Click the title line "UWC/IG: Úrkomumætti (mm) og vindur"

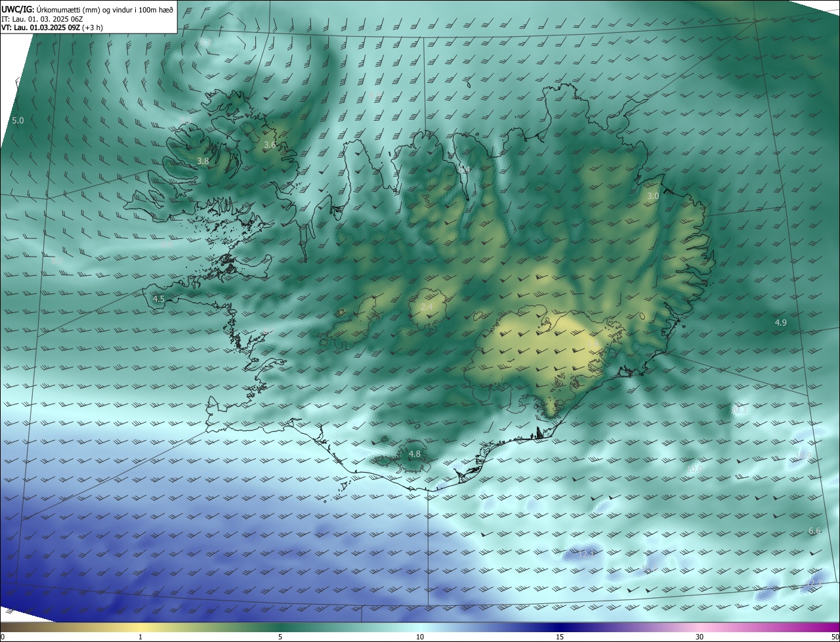(x=88, y=10)
